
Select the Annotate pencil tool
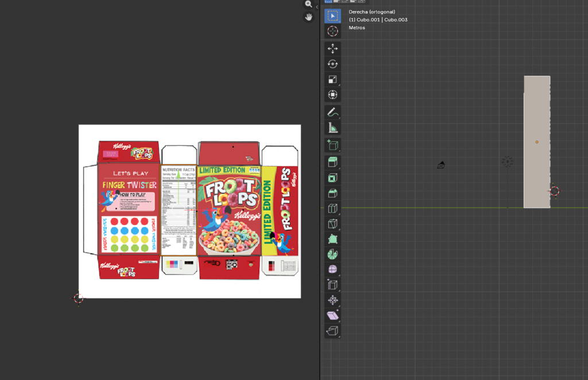pyautogui.click(x=332, y=113)
